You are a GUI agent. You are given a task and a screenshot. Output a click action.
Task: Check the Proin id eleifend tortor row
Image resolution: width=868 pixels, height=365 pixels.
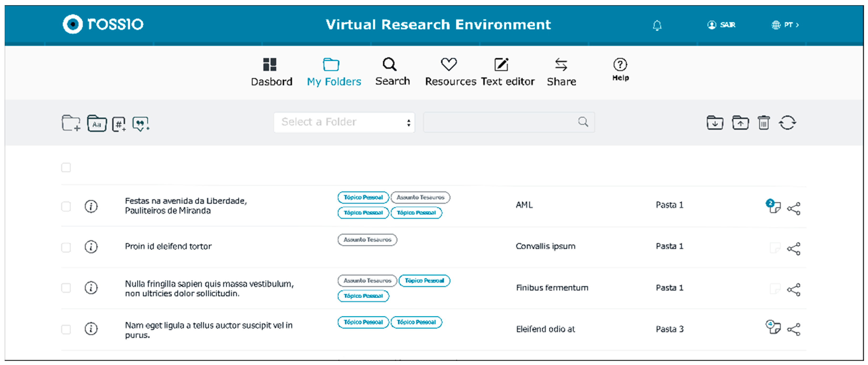(66, 247)
